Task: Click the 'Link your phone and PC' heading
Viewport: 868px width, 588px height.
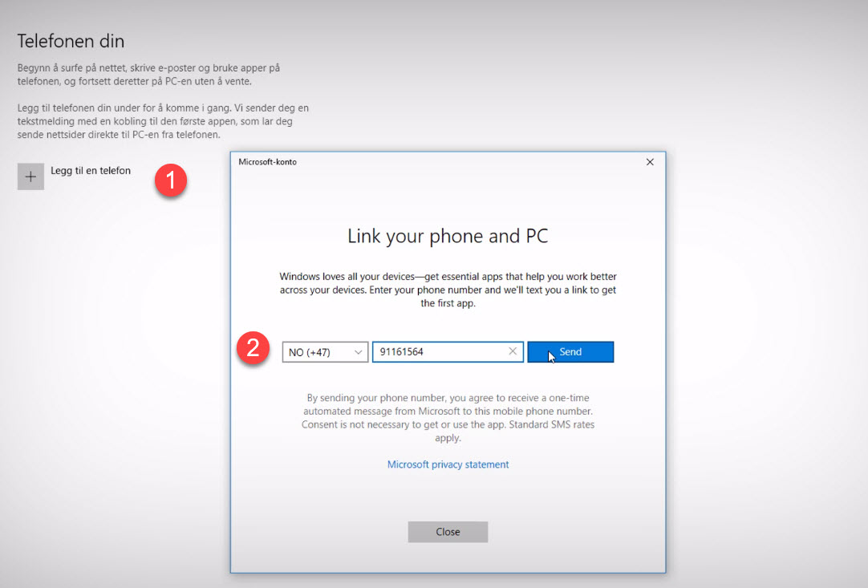Action: 448,236
